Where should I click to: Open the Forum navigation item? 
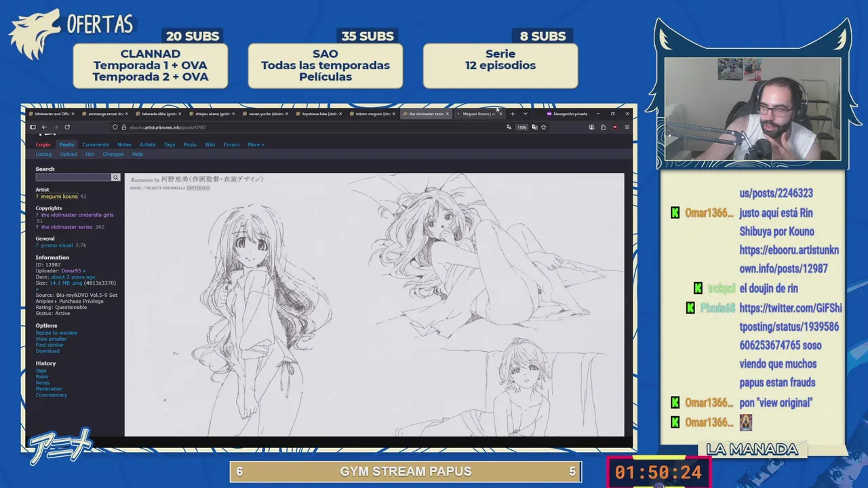[x=231, y=144]
